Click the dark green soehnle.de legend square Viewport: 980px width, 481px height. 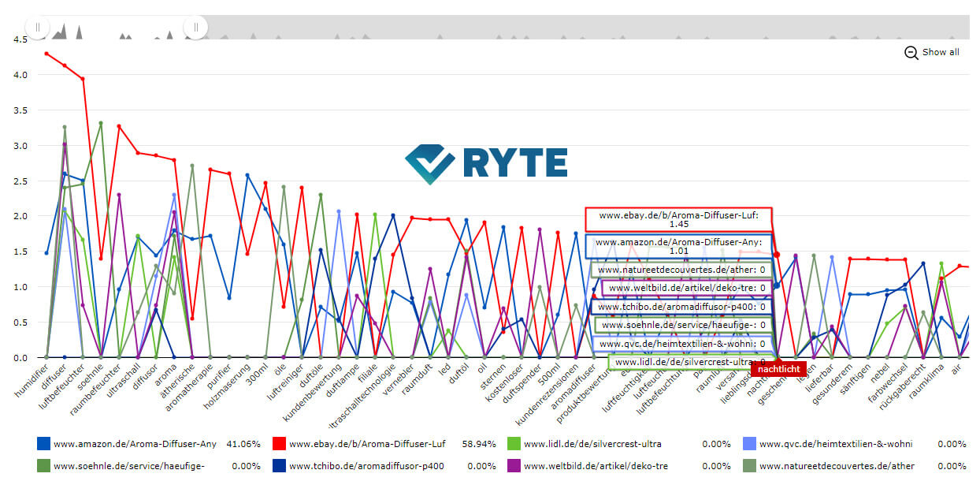43,466
